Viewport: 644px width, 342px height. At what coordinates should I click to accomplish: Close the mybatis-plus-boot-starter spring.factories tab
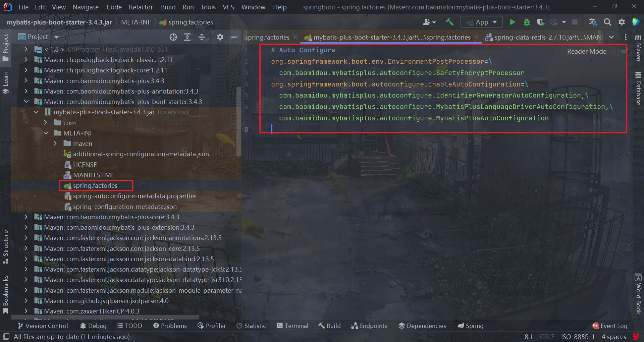(476, 37)
